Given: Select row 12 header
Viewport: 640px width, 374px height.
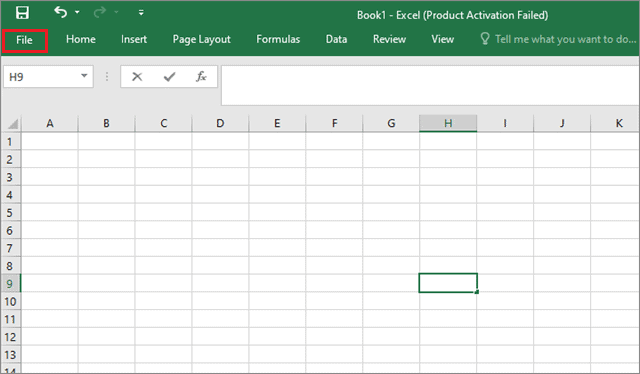Looking at the screenshot, I should coord(10,336).
